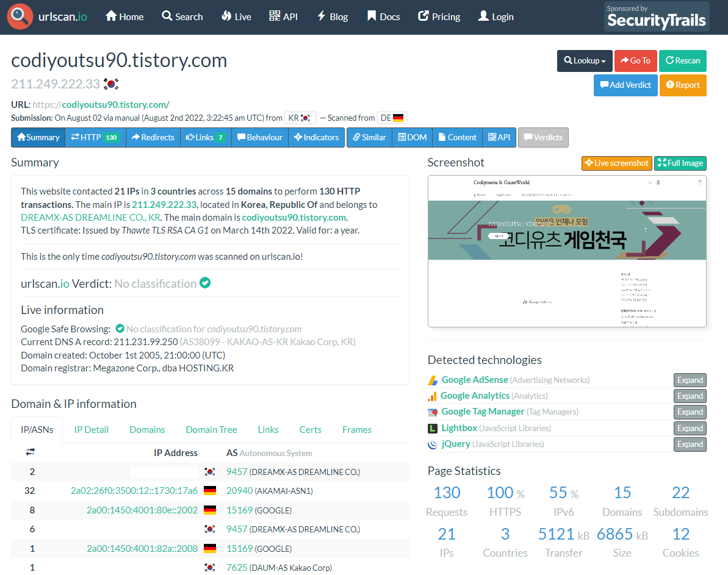Click main domain codiyoutsu90.tistory.com link
Viewport: 728px width, 575px height.
294,218
